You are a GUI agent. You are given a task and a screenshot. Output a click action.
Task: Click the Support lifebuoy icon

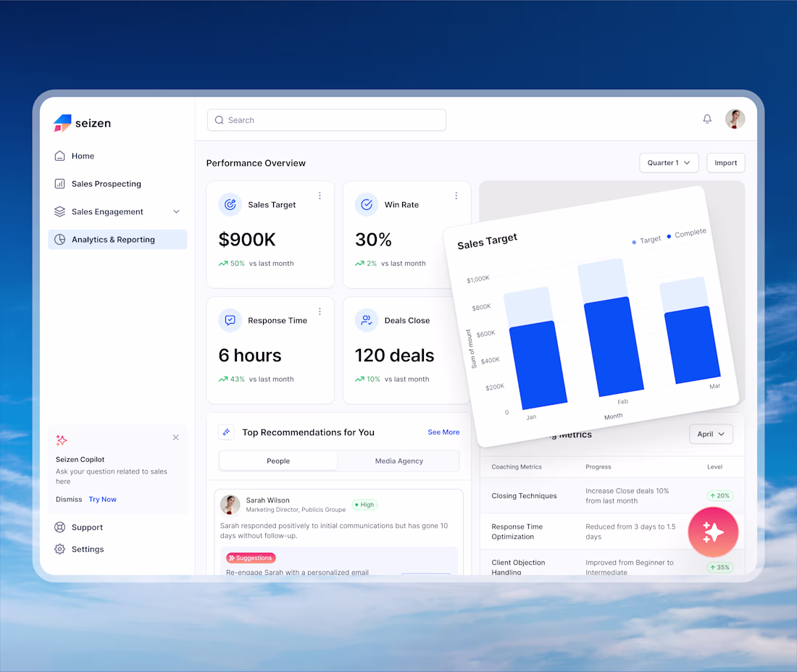[59, 527]
